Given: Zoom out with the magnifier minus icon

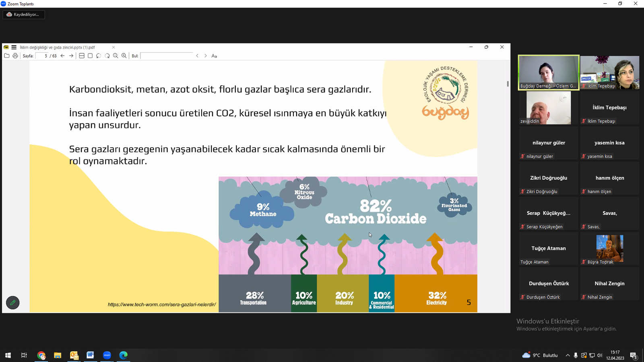Looking at the screenshot, I should click(x=116, y=56).
